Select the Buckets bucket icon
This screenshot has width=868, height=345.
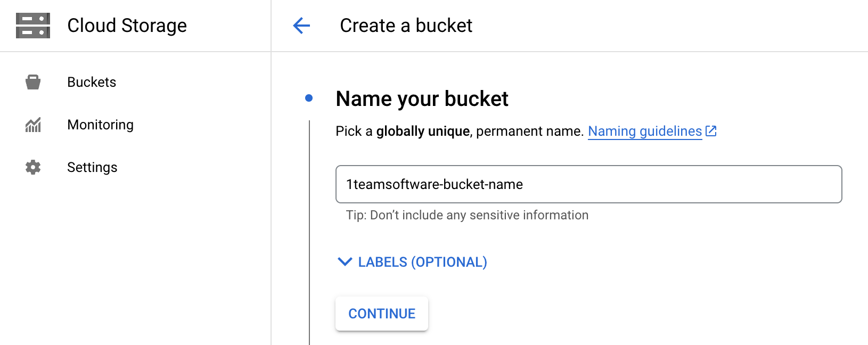click(x=33, y=81)
